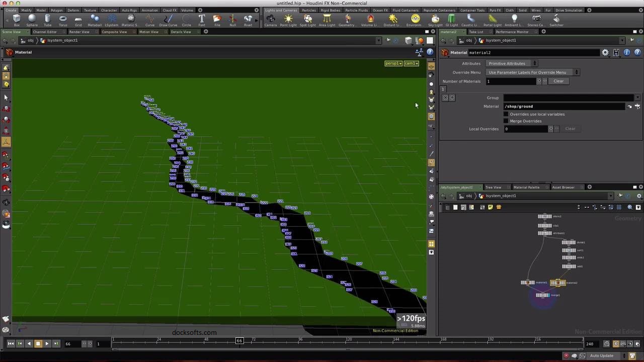The height and width of the screenshot is (362, 644).
Task: Expand the scene view path dropdown
Action: point(378,41)
